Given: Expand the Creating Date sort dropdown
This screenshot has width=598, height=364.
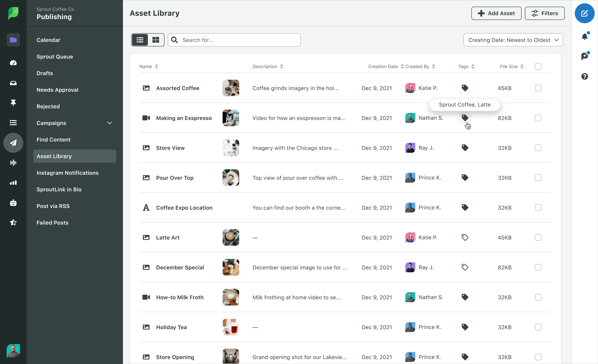Looking at the screenshot, I should tap(512, 40).
